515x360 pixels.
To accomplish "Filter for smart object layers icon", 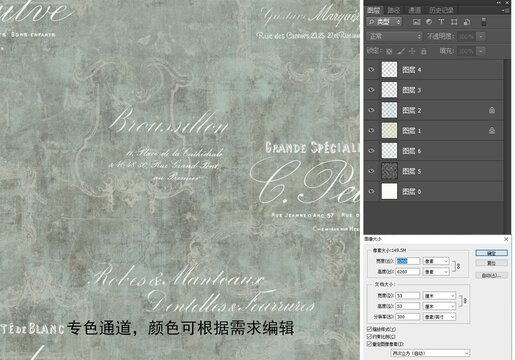I will pos(467,22).
